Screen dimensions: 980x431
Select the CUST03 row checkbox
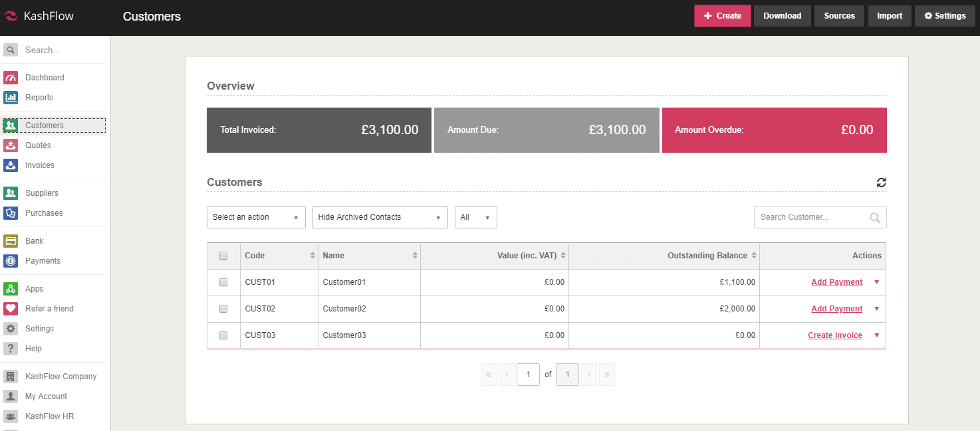[223, 335]
